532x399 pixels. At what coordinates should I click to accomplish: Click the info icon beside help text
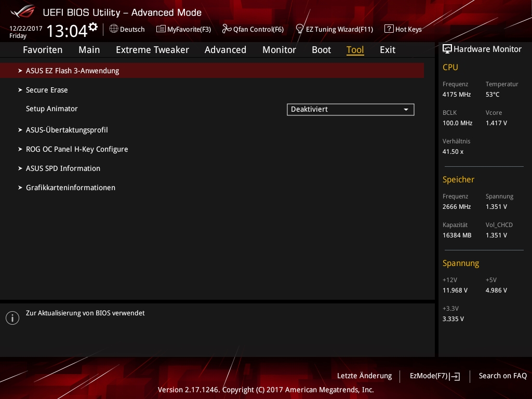point(12,318)
